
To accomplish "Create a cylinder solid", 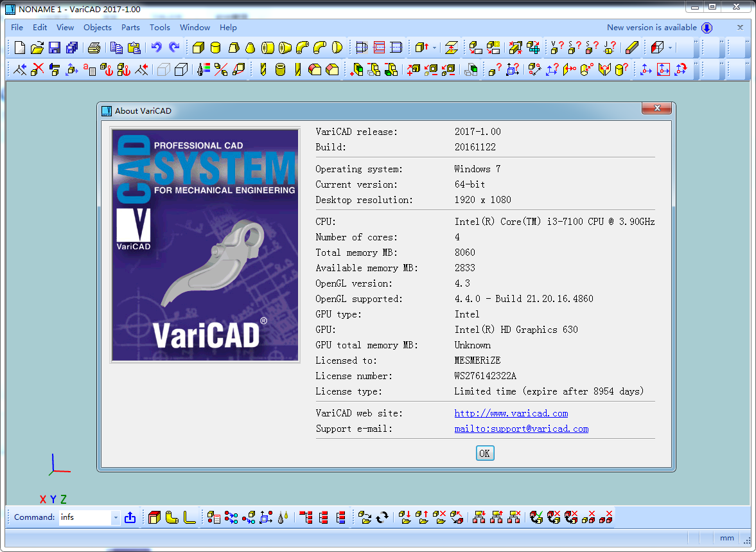I will [x=215, y=48].
